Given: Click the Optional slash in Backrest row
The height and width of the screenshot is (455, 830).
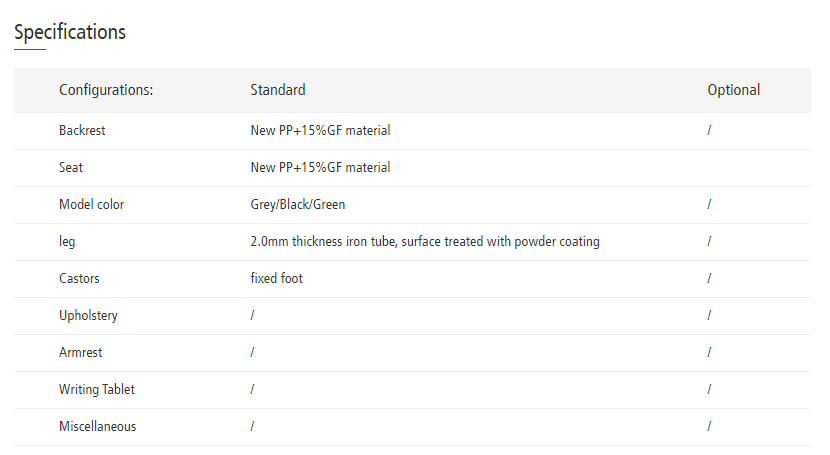Looking at the screenshot, I should click(x=709, y=131).
